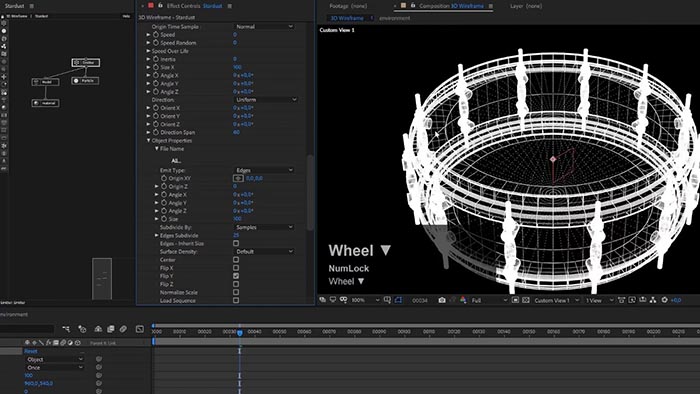Select the Particle node in Stardust graph
The height and width of the screenshot is (394, 700).
[x=85, y=81]
